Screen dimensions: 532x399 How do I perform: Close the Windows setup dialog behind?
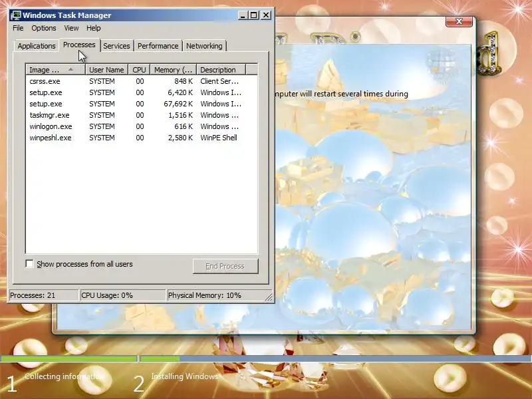click(459, 21)
